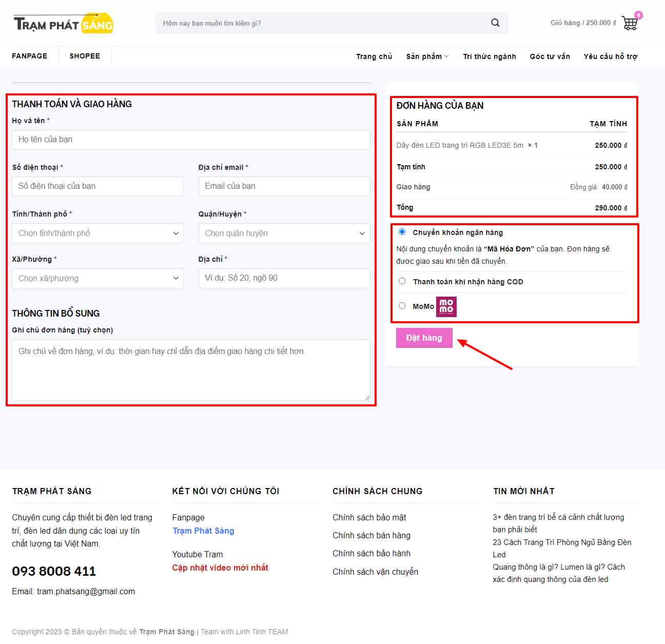Select Thanh toán khi nhận hàng COD
Image resolution: width=665 pixels, height=644 pixels.
pyautogui.click(x=402, y=281)
